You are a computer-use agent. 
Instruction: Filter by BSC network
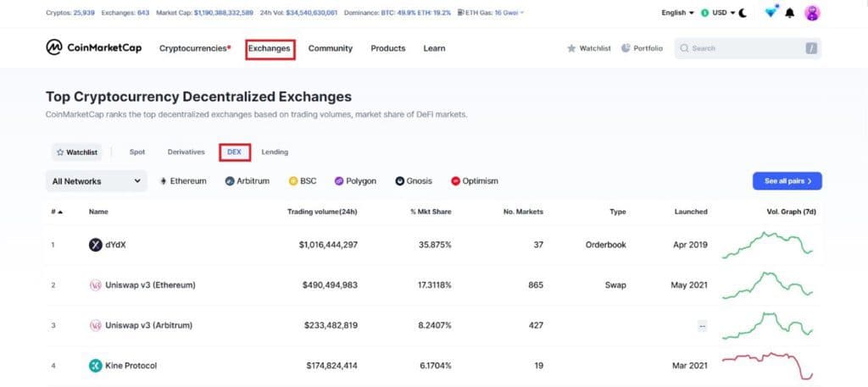(303, 180)
